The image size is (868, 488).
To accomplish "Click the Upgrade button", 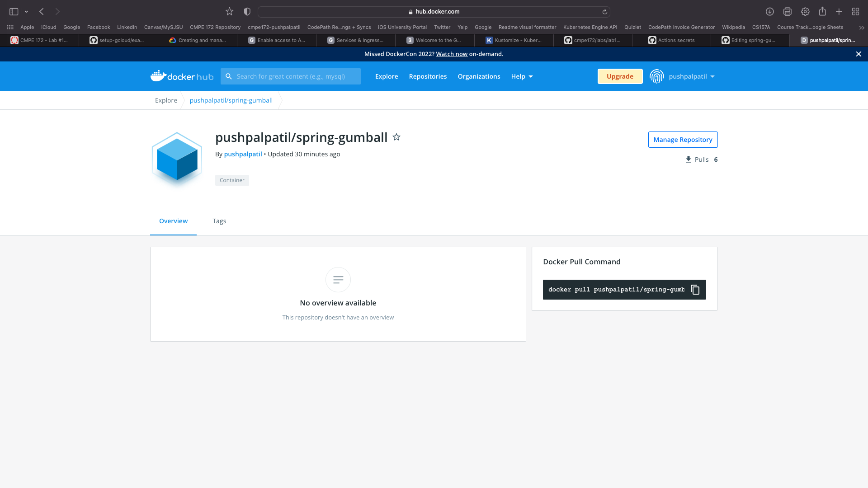I will click(620, 76).
